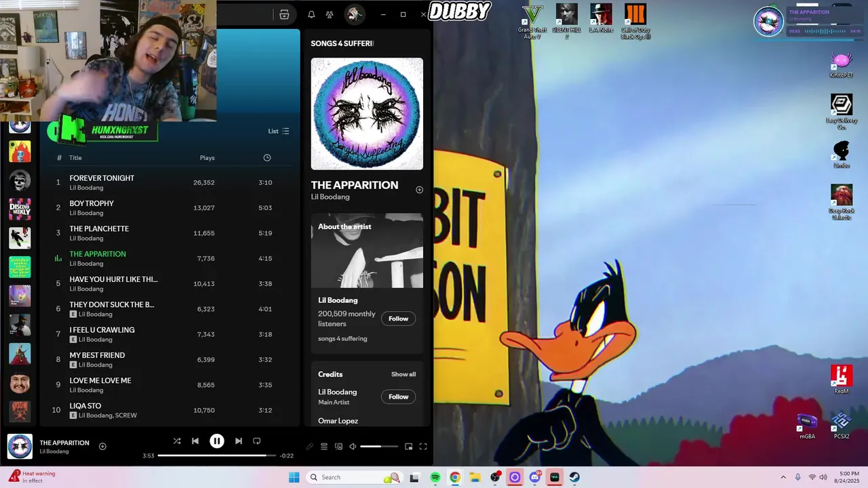Viewport: 868px width, 488px height.
Task: Open Discord from the taskbar
Action: pos(535,477)
